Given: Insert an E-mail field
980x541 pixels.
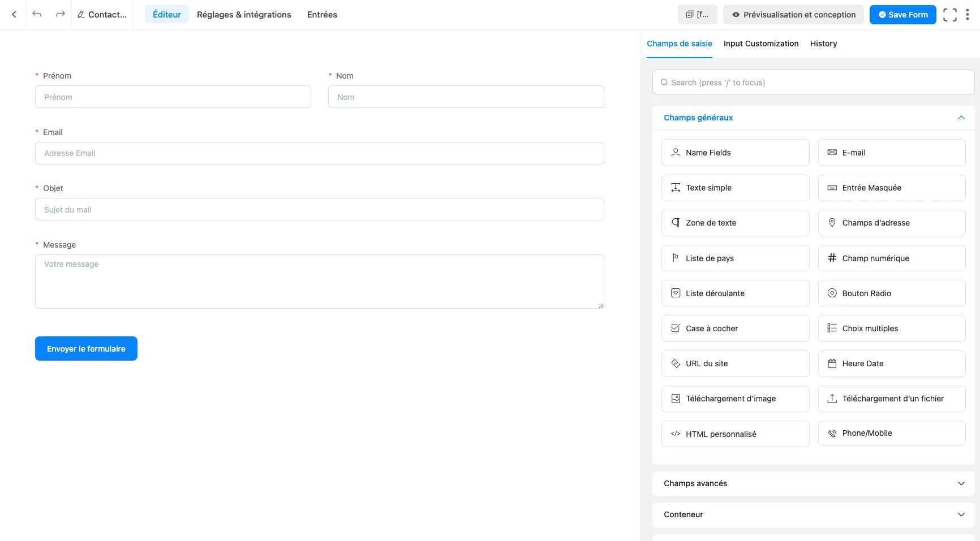Looking at the screenshot, I should pos(891,152).
